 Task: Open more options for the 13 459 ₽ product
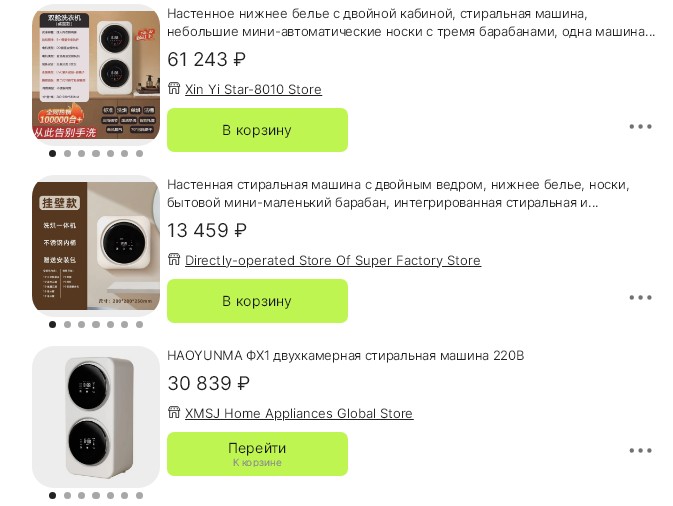point(640,298)
